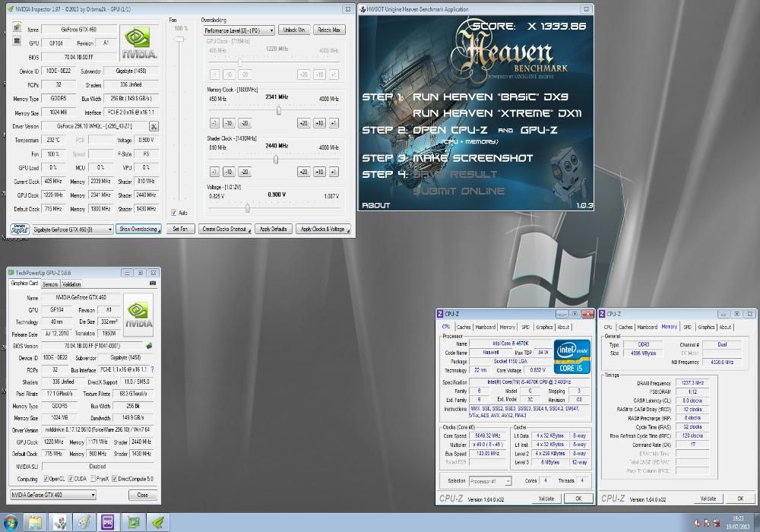760x532 pixels.
Task: Switch to the Sensors tab in GPU-Z
Action: click(x=50, y=284)
